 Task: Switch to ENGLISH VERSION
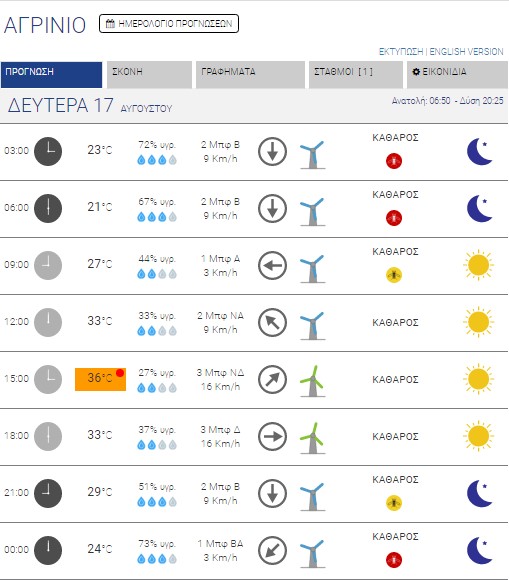click(466, 51)
